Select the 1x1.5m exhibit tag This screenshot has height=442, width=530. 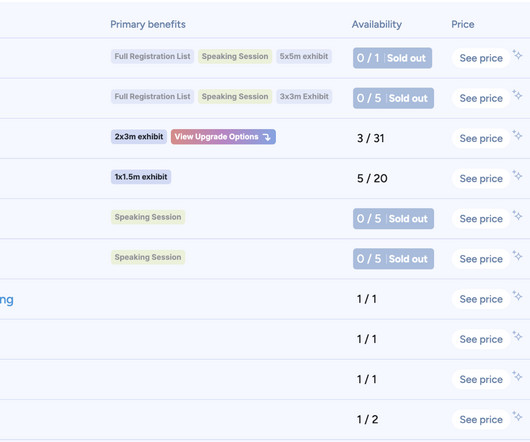pos(141,177)
